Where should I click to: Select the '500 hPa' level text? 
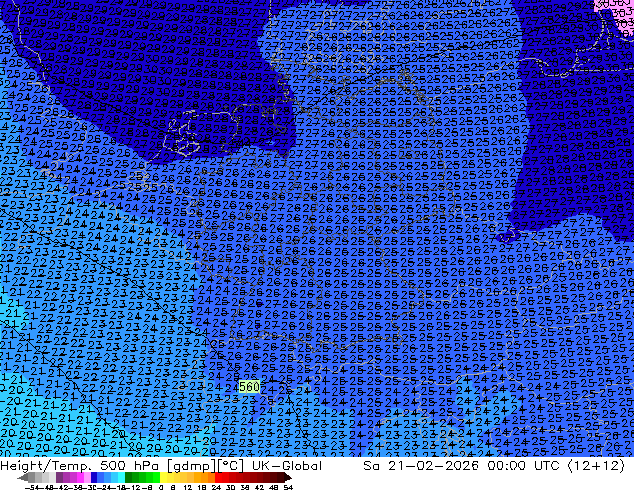click(x=128, y=466)
